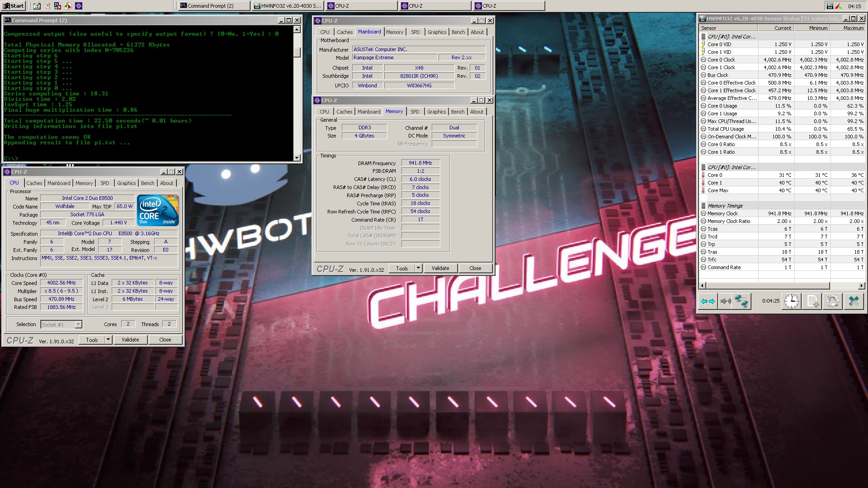Click the Rampage Extreme model field
868x488 pixels.
[x=395, y=57]
